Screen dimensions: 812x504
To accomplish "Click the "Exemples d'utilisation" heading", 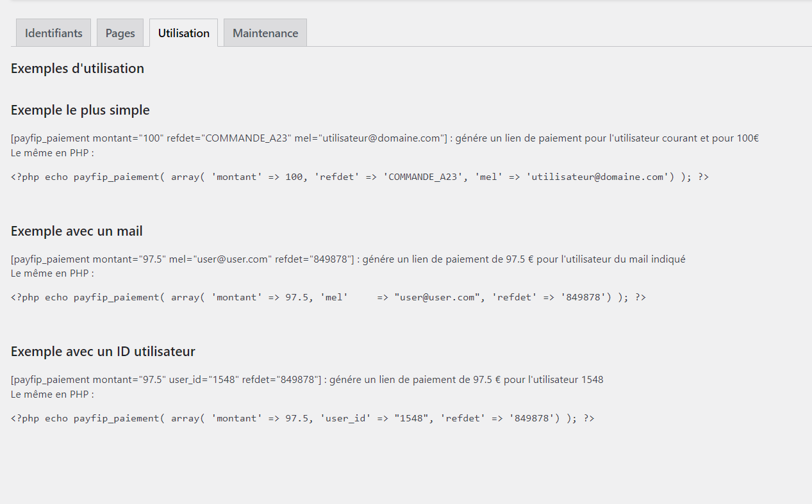I will [78, 69].
